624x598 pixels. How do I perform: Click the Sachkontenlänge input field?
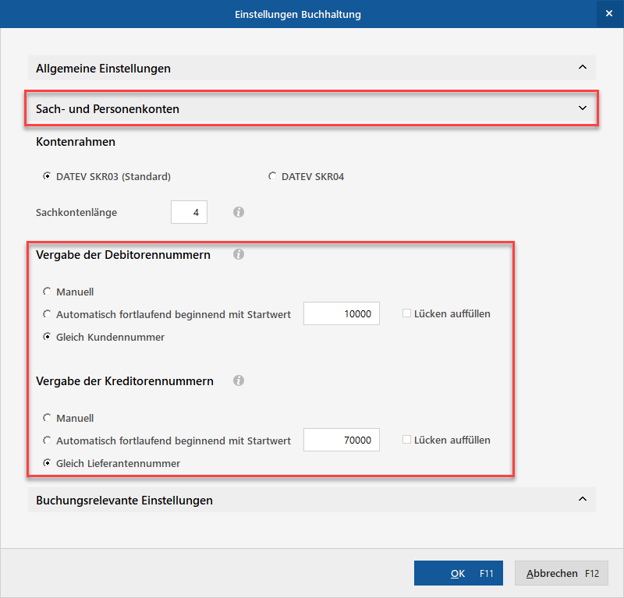[189, 212]
